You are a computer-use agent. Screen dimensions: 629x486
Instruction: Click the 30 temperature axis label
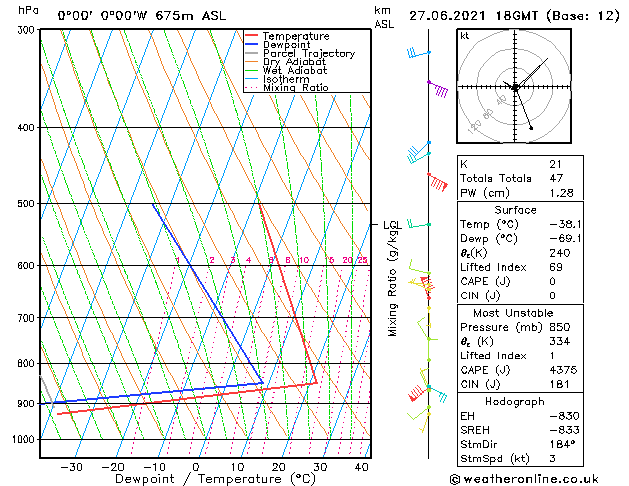coord(320,467)
